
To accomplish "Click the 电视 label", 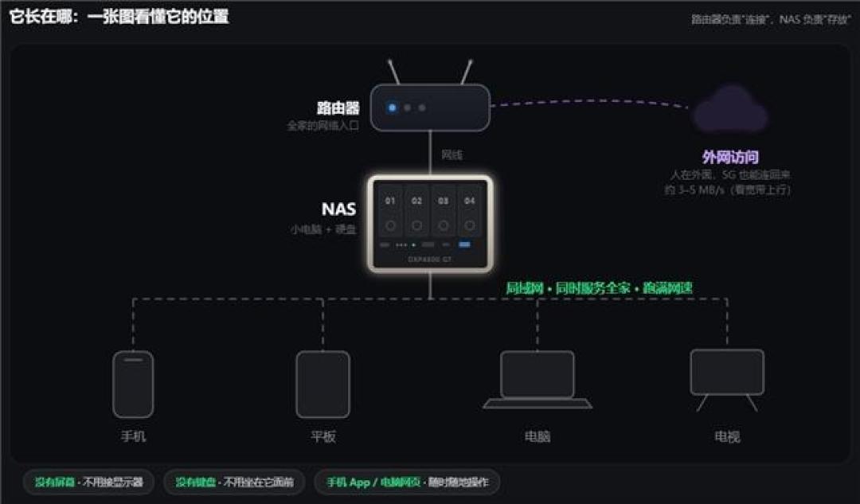I will pyautogui.click(x=727, y=436).
